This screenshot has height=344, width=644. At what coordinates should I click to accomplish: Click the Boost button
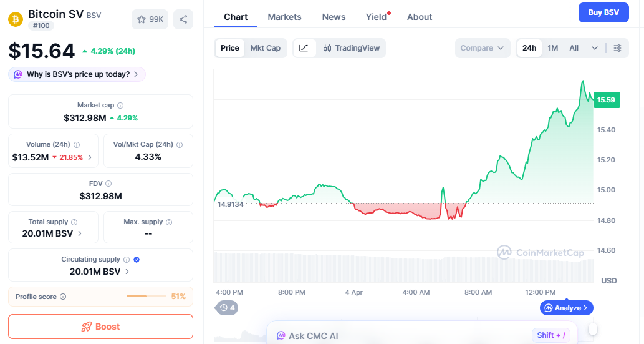[x=100, y=327]
